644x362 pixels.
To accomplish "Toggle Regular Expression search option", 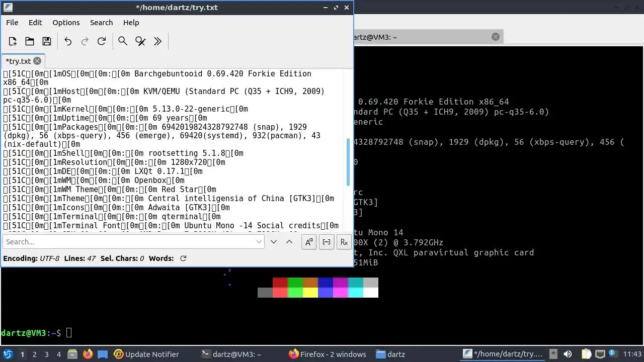I will click(344, 242).
